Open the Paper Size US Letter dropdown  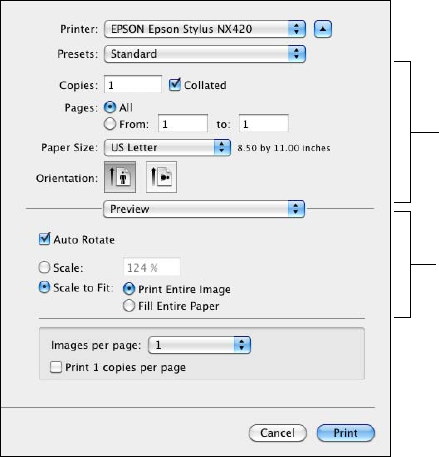pyautogui.click(x=167, y=147)
